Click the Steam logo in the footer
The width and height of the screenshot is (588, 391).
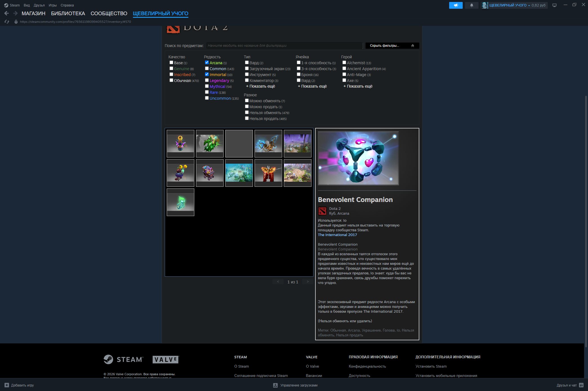[123, 359]
